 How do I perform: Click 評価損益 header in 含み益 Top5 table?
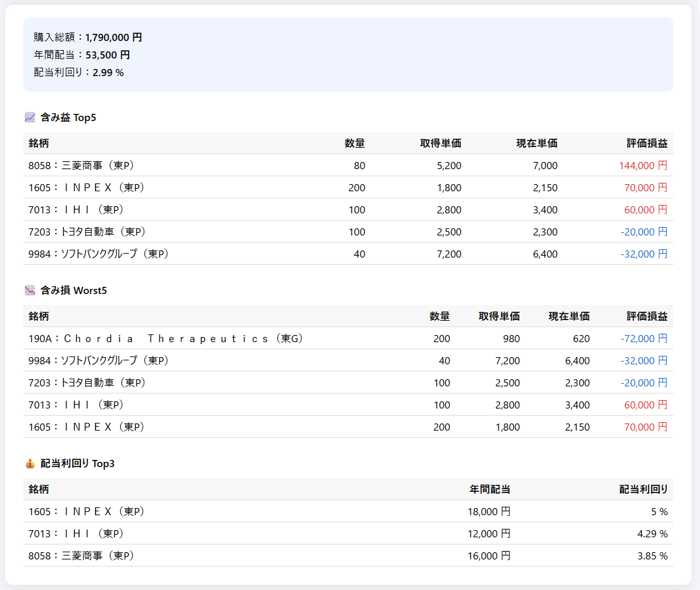647,144
